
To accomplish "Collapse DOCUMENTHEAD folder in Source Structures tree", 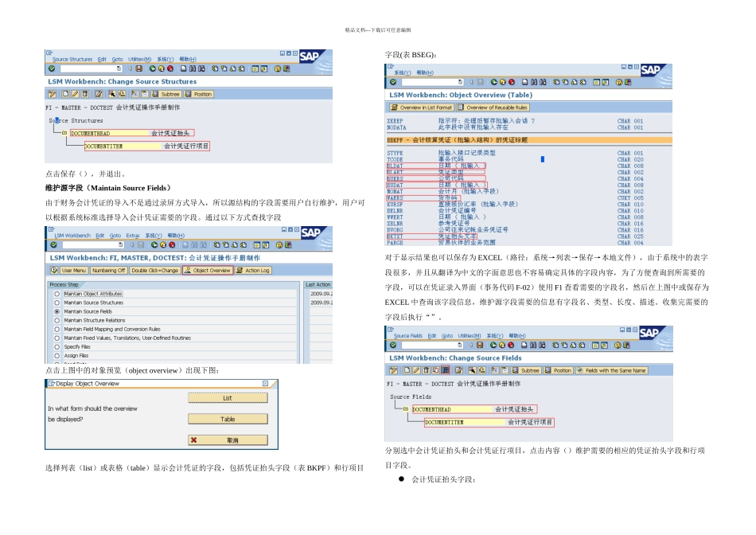I will [x=64, y=133].
